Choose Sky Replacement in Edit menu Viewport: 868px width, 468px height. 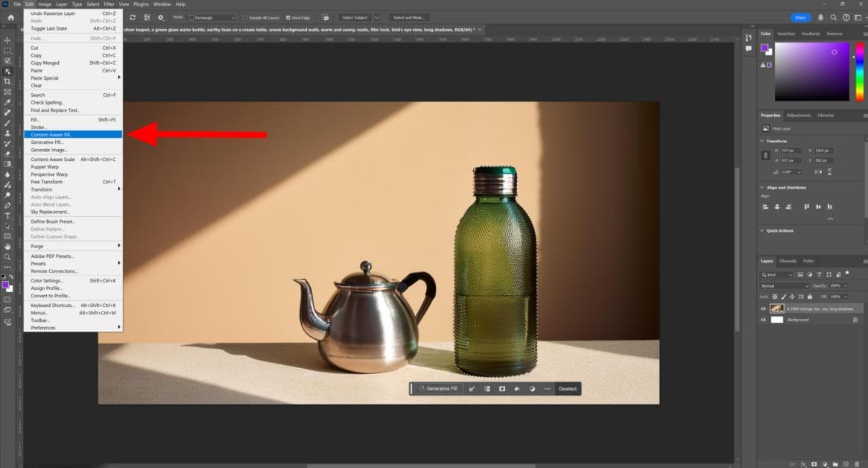(x=72, y=212)
